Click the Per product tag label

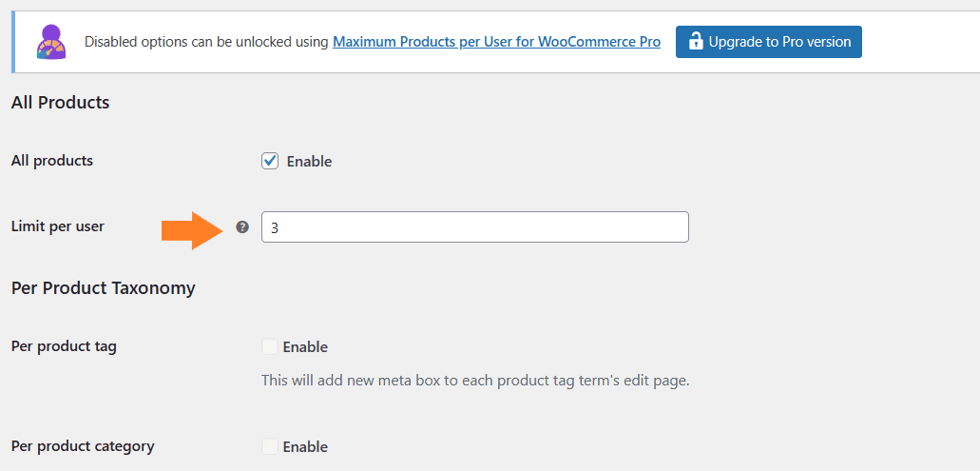click(64, 346)
